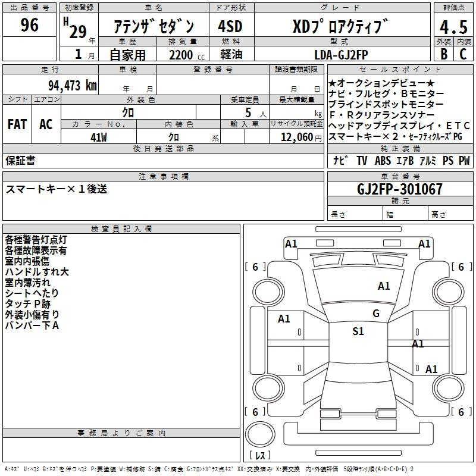Click the [レス] label under spare tire
476x476 pixels.
point(261,456)
